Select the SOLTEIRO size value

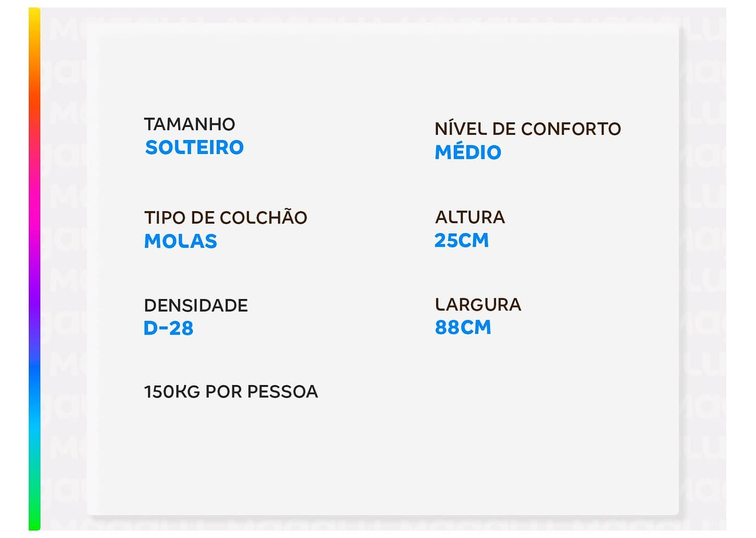click(x=194, y=148)
